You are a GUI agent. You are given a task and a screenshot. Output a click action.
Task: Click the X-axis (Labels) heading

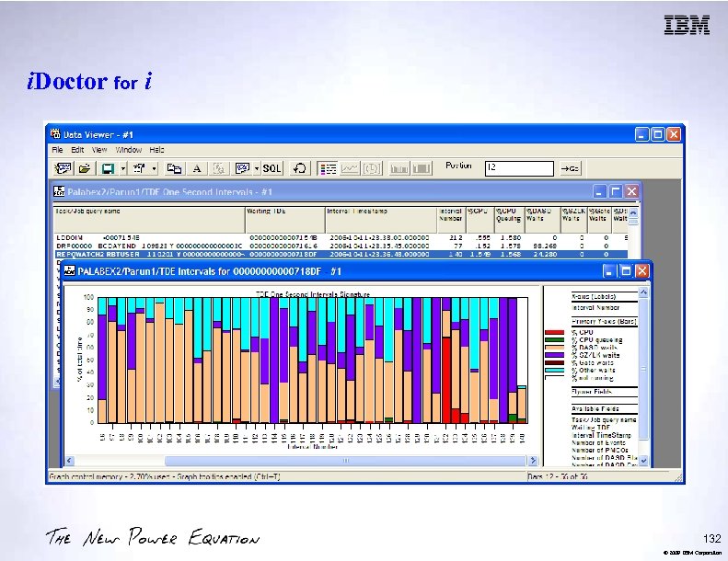click(594, 296)
